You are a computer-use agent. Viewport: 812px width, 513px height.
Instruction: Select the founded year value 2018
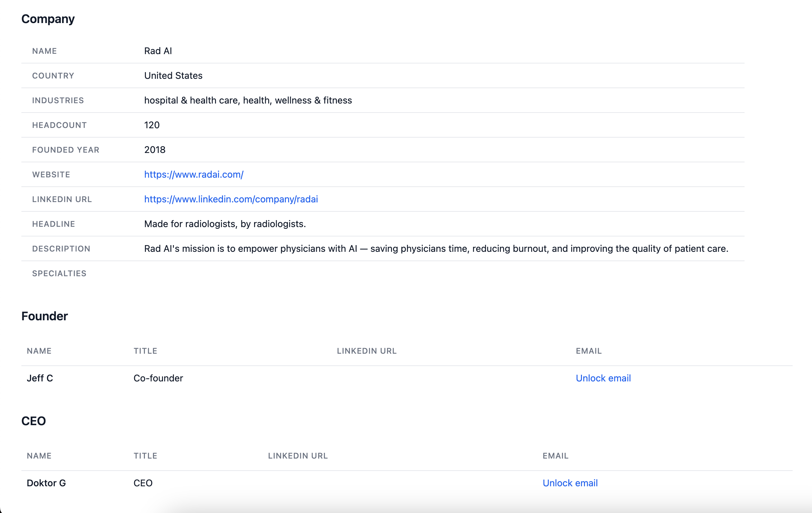click(155, 150)
